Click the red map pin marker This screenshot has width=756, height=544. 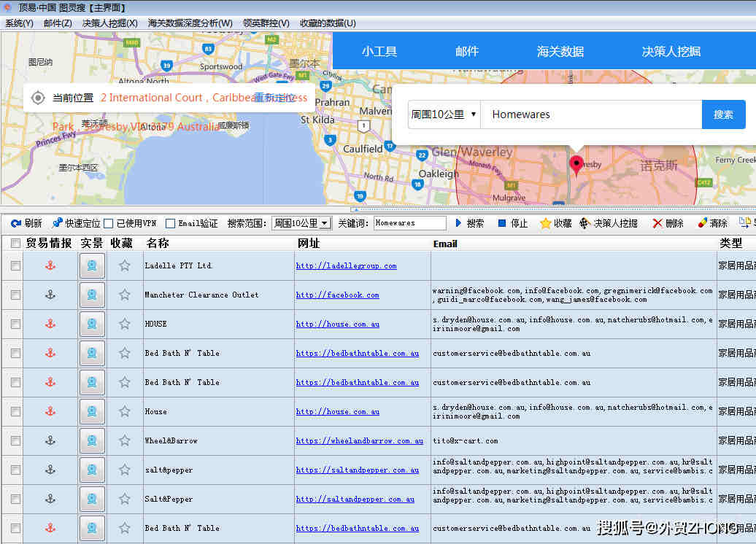pos(576,166)
